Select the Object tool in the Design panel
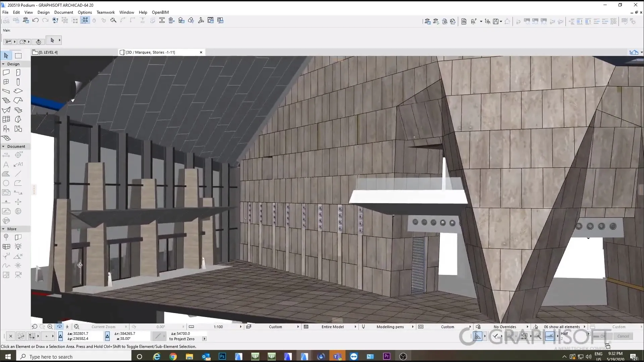This screenshot has width=644, height=362. click(6, 128)
